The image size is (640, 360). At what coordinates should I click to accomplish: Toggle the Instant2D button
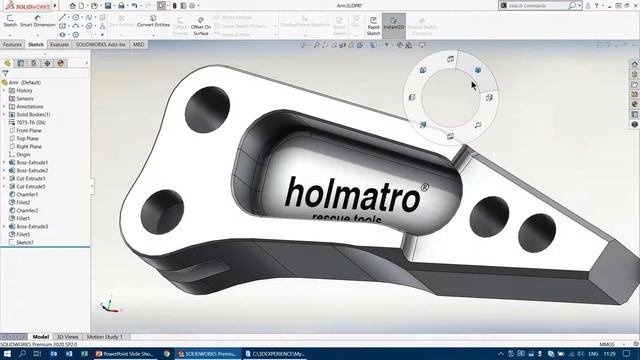[393, 26]
